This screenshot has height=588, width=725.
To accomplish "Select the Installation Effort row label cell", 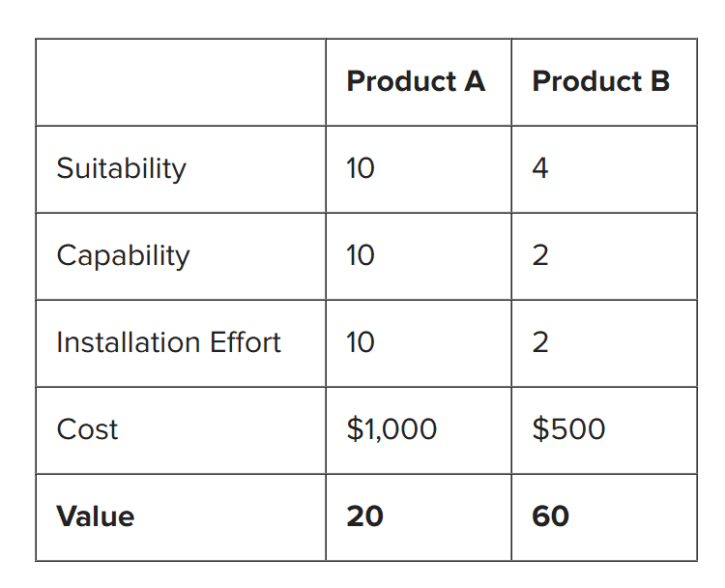I will 168,342.
